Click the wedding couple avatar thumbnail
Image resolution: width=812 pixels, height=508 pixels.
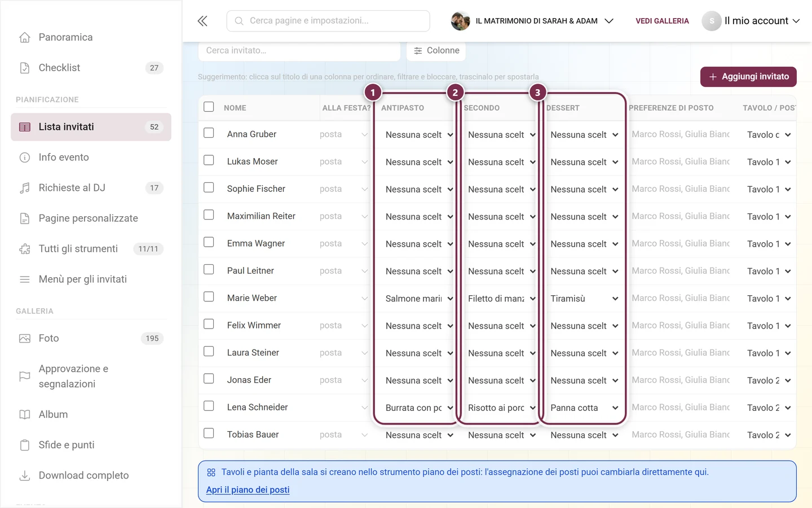pyautogui.click(x=461, y=21)
